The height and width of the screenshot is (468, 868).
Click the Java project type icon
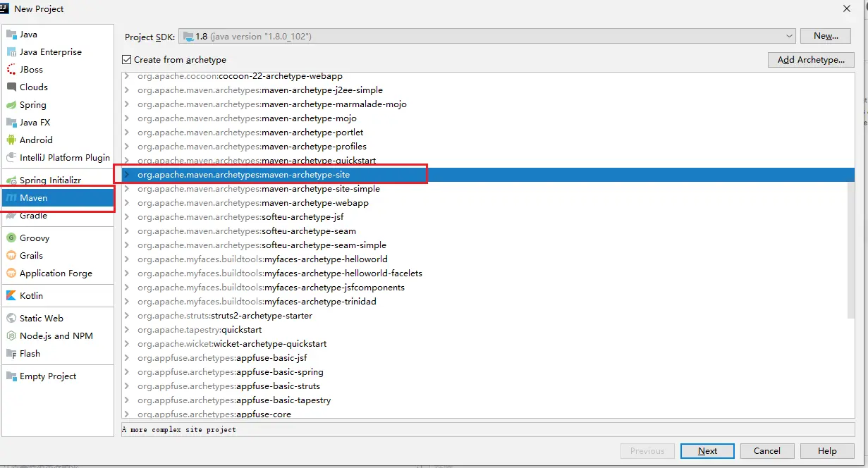point(11,35)
